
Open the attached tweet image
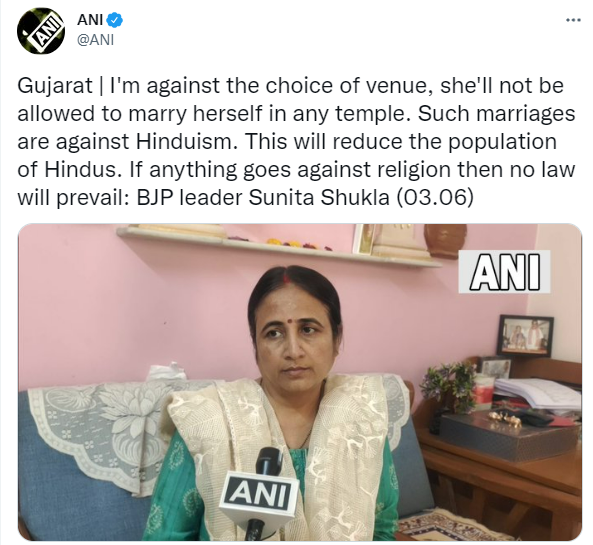[x=300, y=382]
